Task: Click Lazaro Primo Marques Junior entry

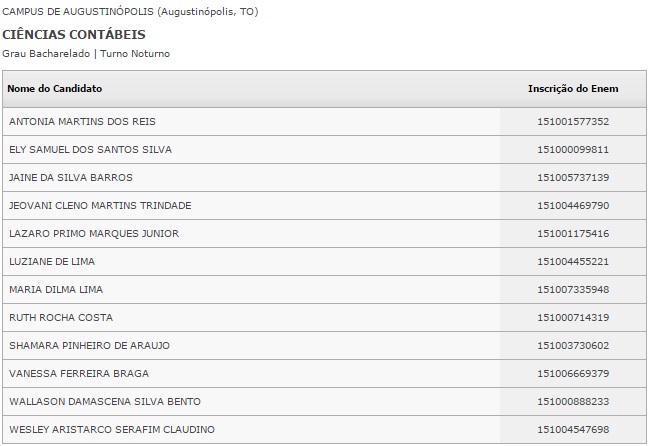Action: [93, 234]
